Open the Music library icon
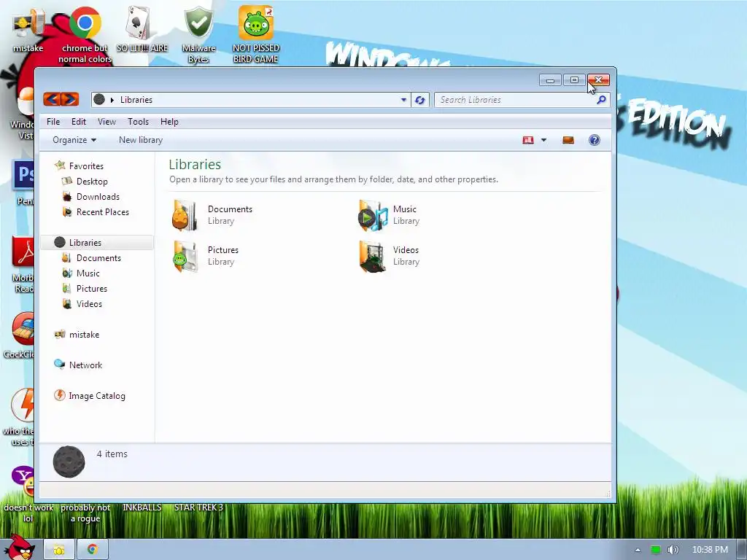This screenshot has width=747, height=560. click(373, 215)
